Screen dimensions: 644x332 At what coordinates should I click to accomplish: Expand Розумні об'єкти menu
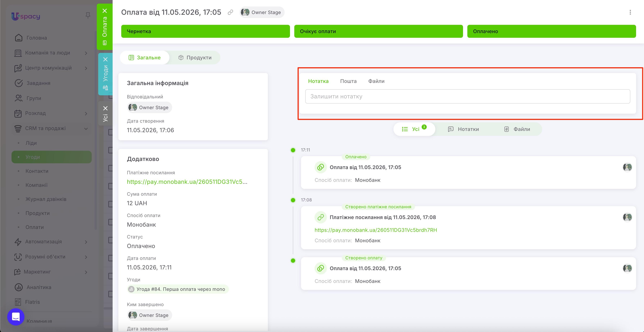click(x=86, y=257)
